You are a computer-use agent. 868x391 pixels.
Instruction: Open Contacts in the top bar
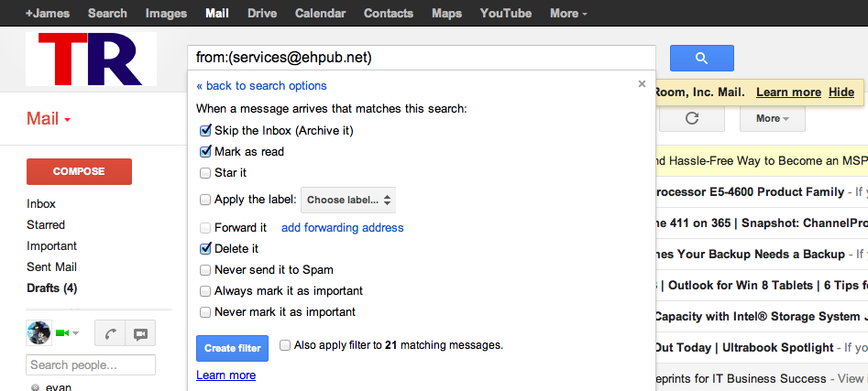[389, 13]
